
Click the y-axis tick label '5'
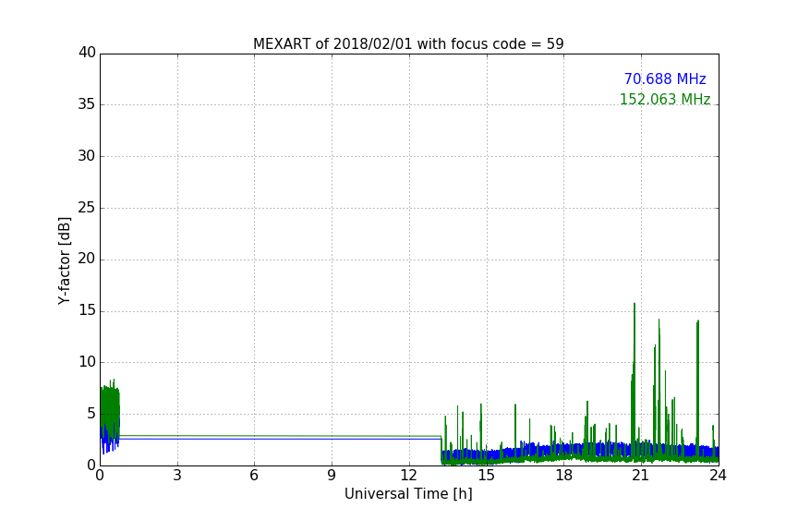click(x=91, y=414)
